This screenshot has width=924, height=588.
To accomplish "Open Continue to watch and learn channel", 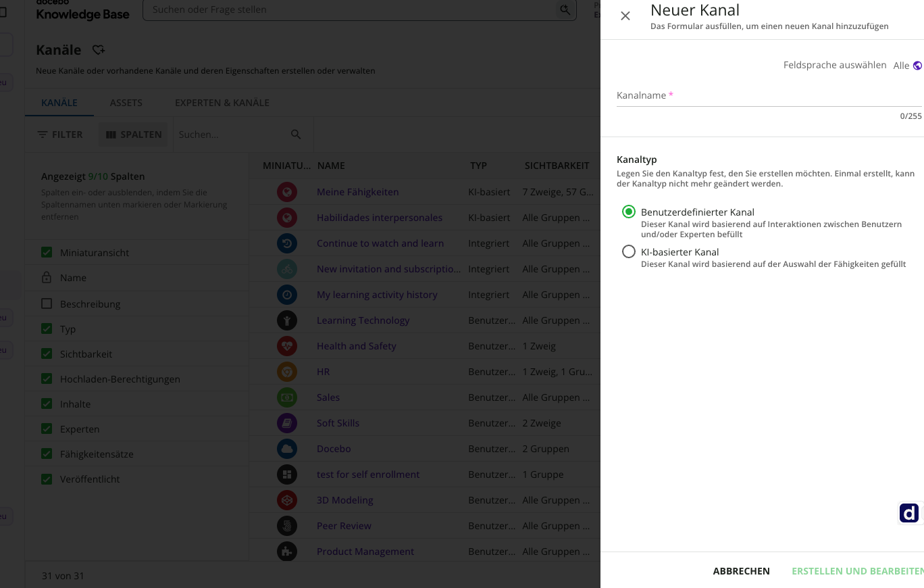I will click(380, 243).
